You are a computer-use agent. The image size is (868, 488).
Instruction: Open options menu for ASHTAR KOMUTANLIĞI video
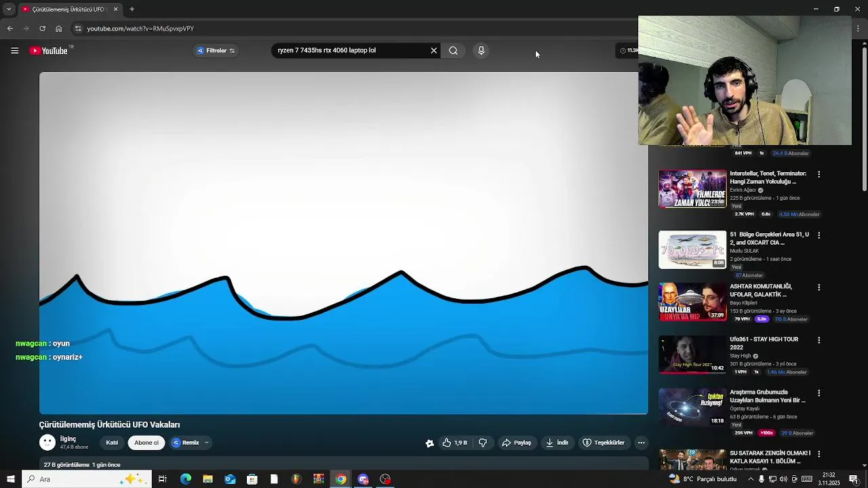pyautogui.click(x=818, y=287)
